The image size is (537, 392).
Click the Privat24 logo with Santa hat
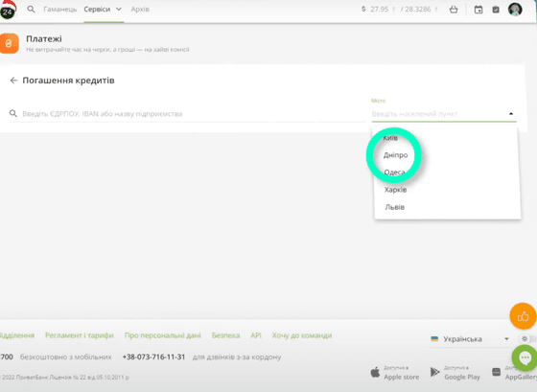point(9,11)
